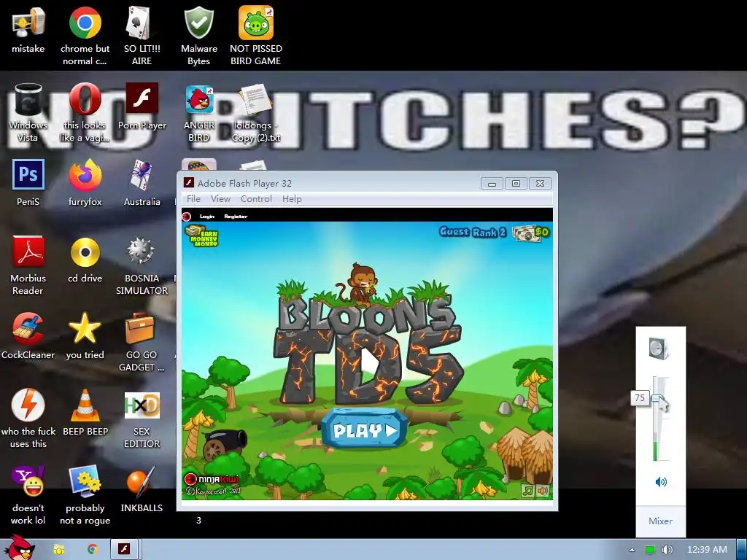Click the Login link in the game

pyautogui.click(x=206, y=216)
